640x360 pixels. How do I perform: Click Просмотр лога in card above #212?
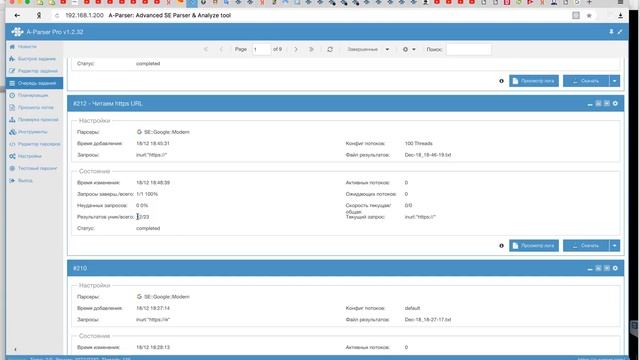(x=534, y=81)
